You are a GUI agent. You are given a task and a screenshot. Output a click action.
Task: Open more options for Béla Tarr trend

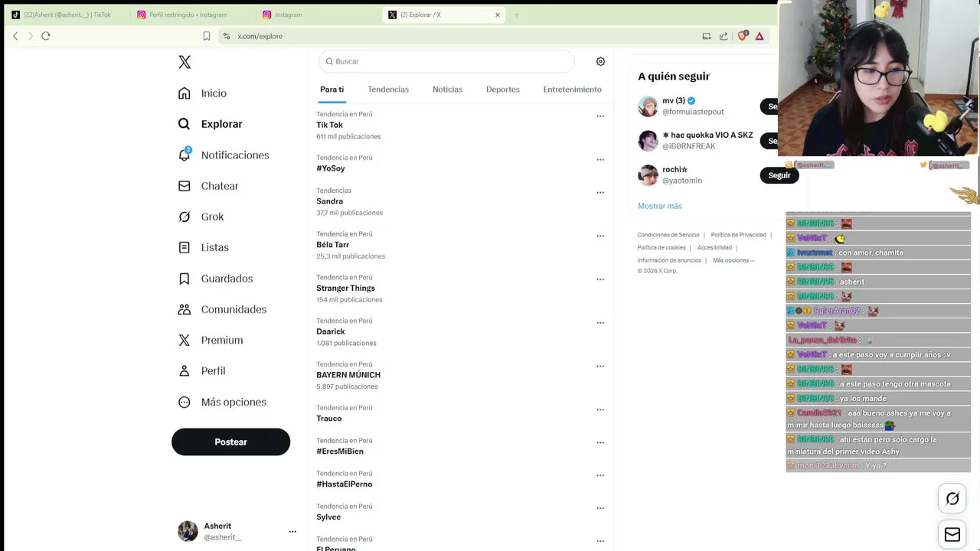[600, 236]
